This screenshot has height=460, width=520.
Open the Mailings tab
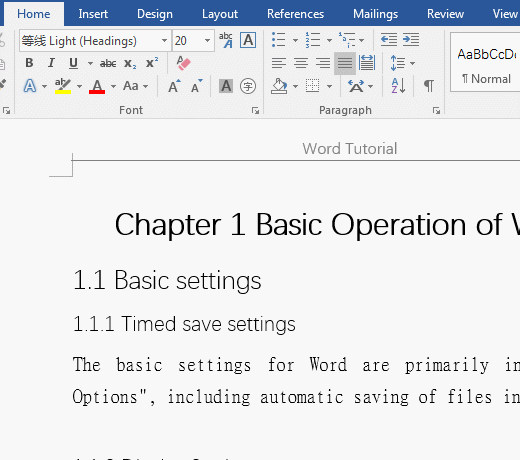point(376,14)
